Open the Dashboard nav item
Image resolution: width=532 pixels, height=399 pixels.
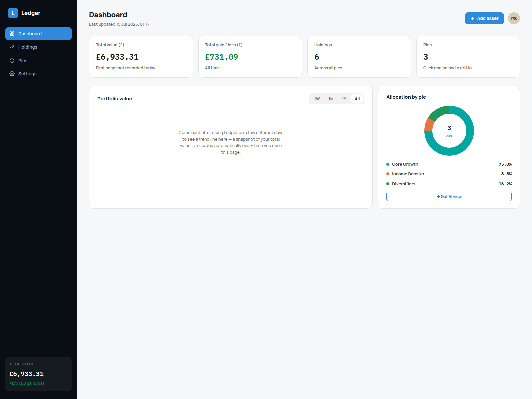coord(39,34)
